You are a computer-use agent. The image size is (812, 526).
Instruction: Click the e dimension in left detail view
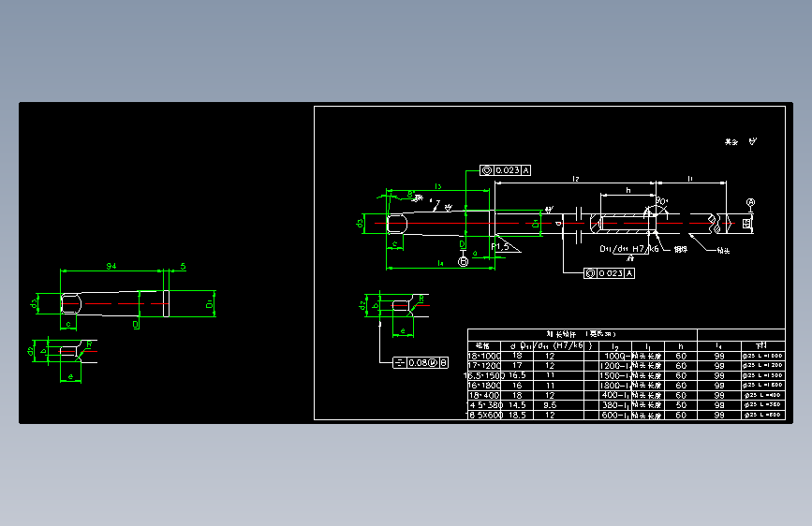[71, 376]
